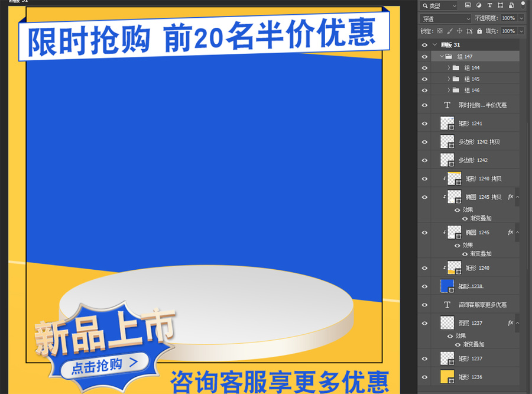Lock position move icon
The image size is (532, 394).
coord(459,31)
